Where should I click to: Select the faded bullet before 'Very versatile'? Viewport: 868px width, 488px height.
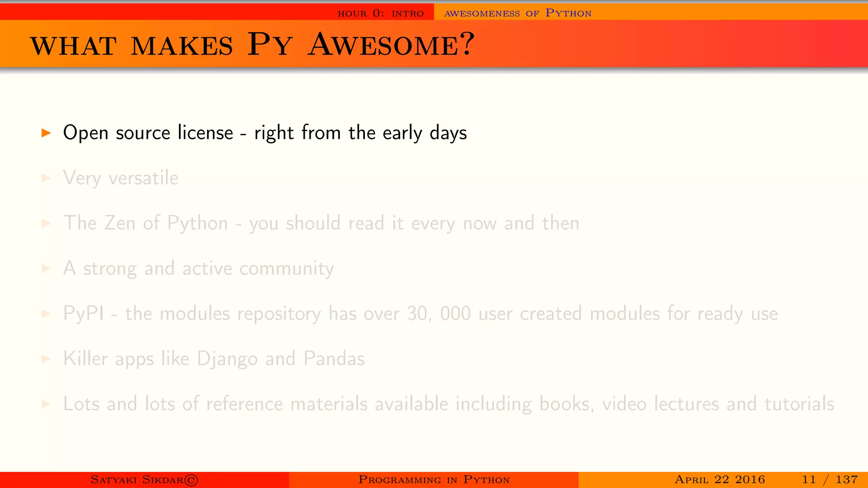46,178
